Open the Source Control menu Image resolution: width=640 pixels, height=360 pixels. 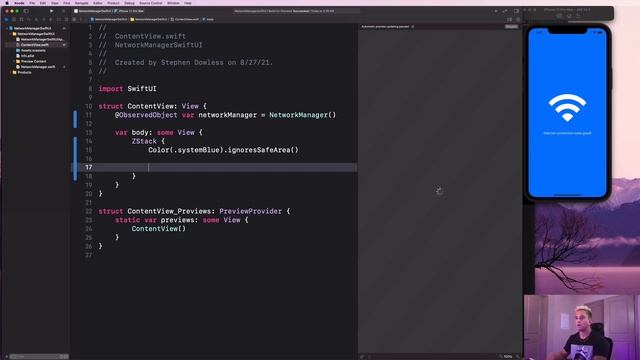click(151, 3)
